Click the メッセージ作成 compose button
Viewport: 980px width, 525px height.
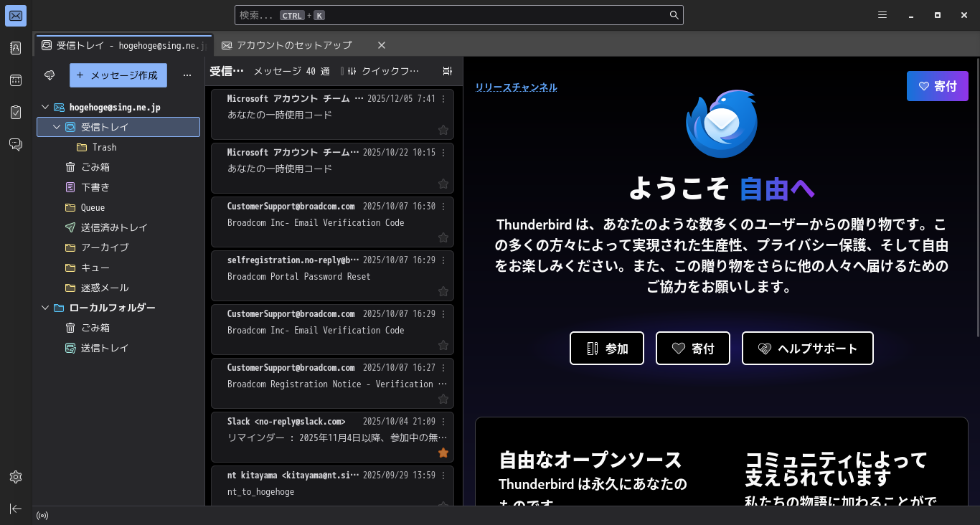coord(118,75)
